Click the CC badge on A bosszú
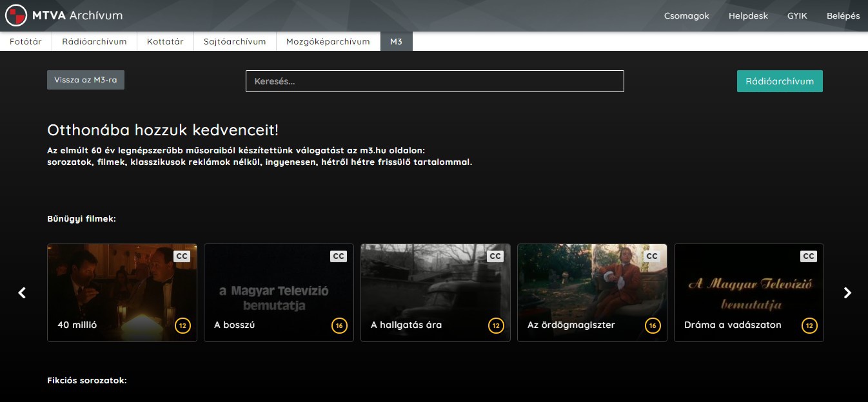The image size is (868, 402). tap(339, 256)
